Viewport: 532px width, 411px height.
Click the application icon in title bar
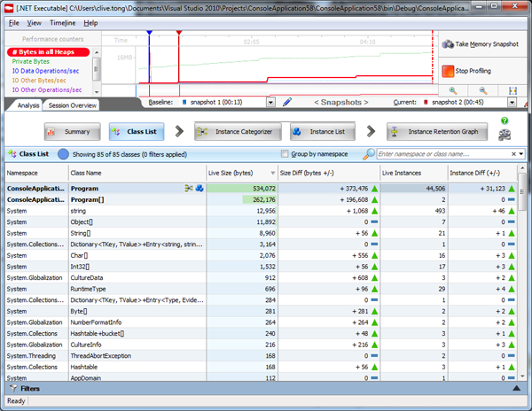pyautogui.click(x=9, y=8)
